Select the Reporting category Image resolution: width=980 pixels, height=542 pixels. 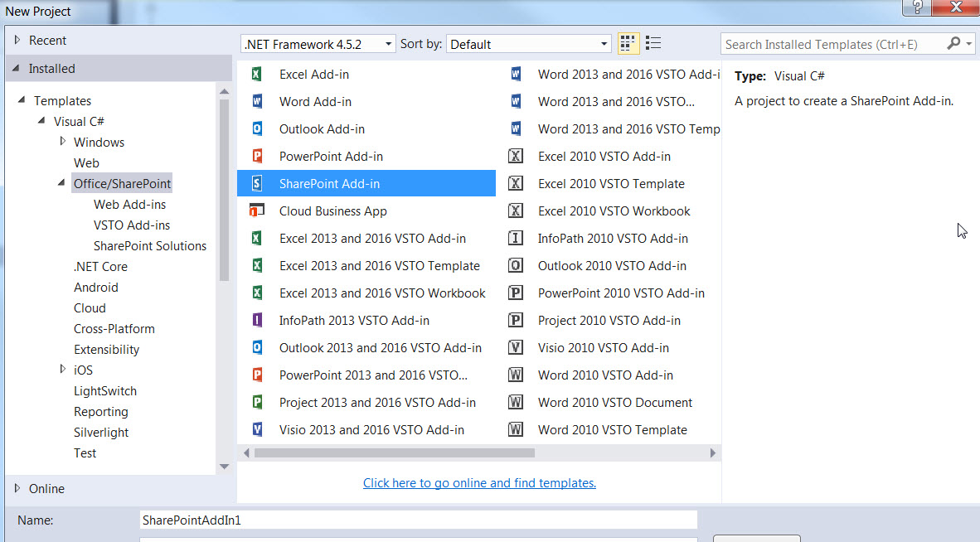click(x=100, y=412)
